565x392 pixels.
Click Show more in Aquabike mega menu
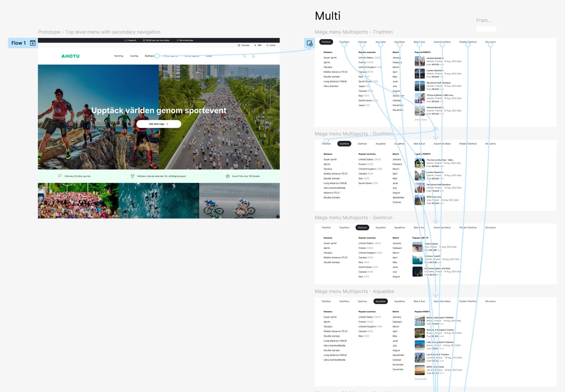click(x=421, y=379)
